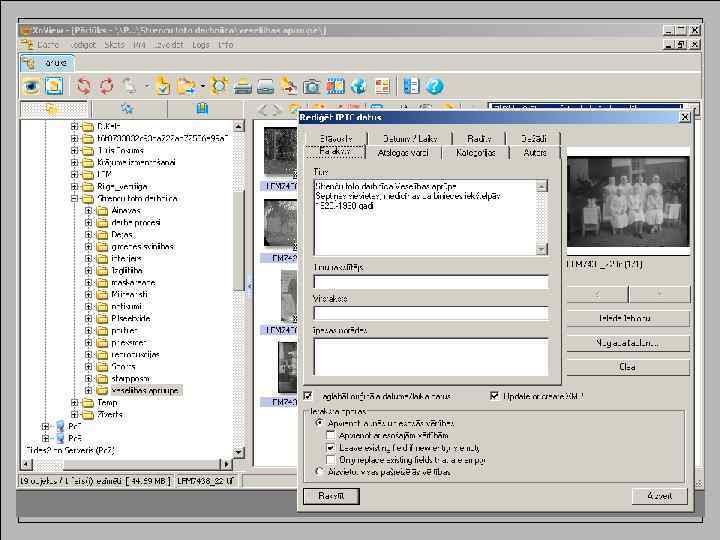Viewport: 720px width, 540px height.
Task: Click the Rakstīt button
Action: tap(331, 496)
